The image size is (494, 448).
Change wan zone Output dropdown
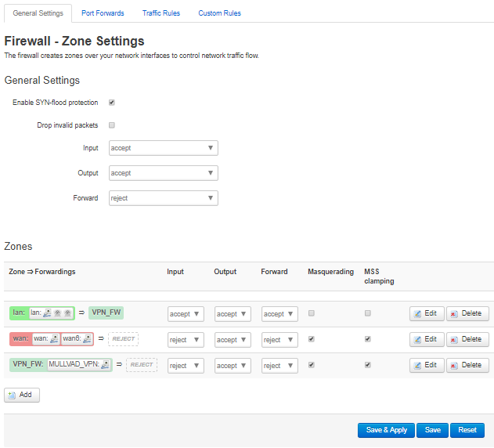point(233,340)
